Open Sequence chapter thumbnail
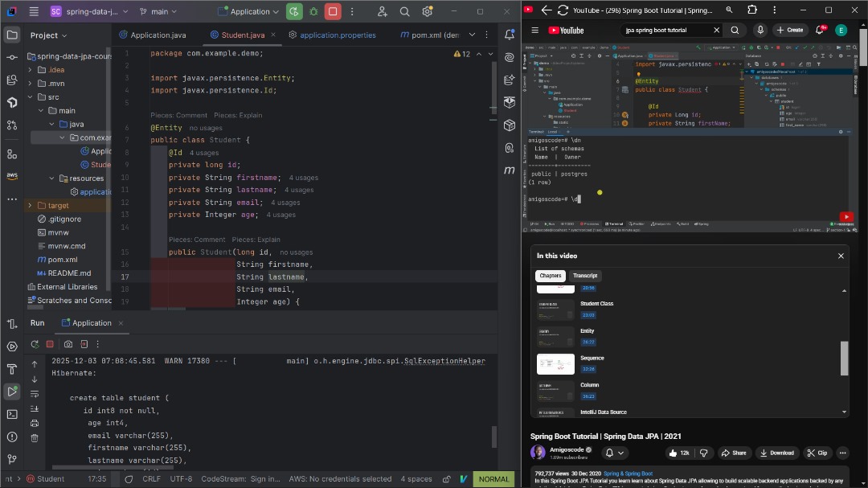868x488 pixels. tap(555, 364)
